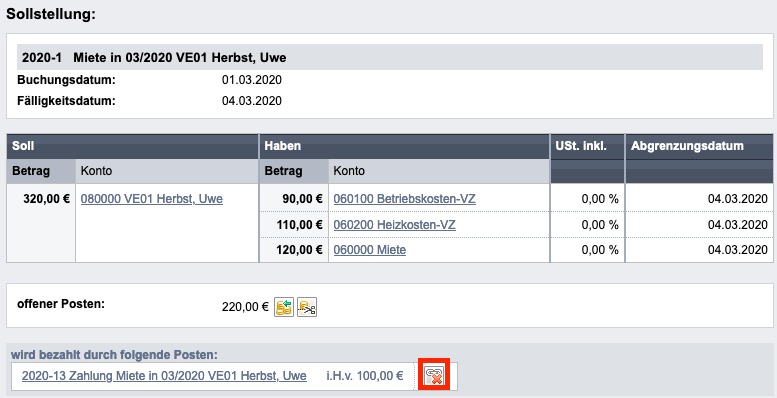Open payment 2020-13 Zahlung Miete link
777x398 pixels.
tap(164, 376)
